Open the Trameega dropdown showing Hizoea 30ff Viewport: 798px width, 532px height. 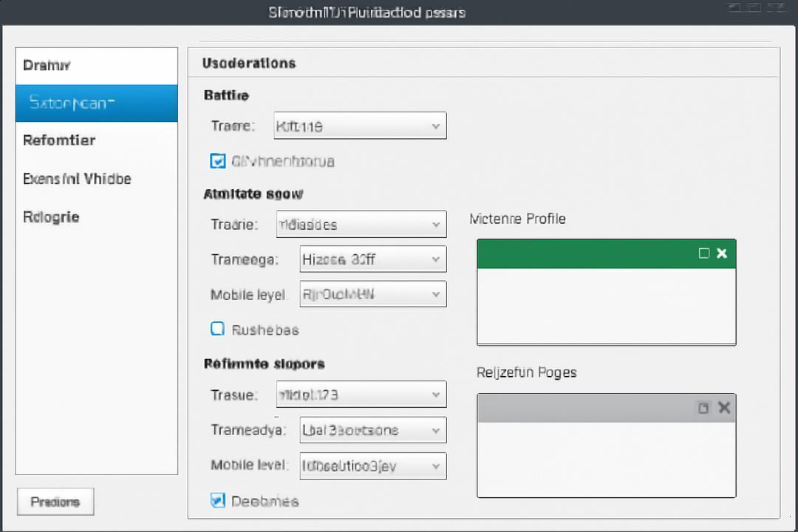(373, 259)
